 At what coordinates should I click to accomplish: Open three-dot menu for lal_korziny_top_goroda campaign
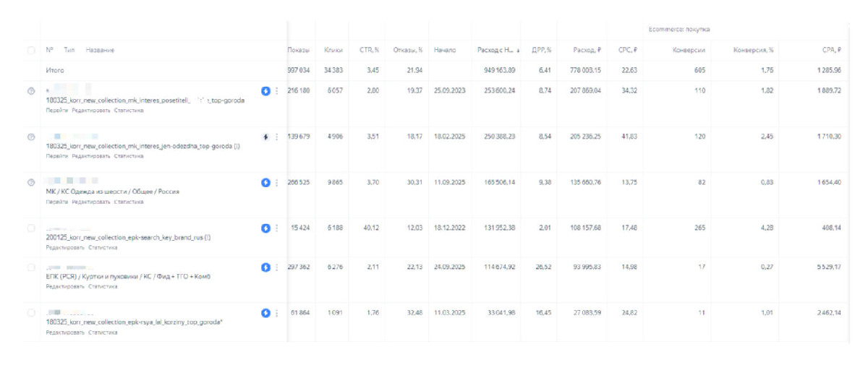pos(276,313)
